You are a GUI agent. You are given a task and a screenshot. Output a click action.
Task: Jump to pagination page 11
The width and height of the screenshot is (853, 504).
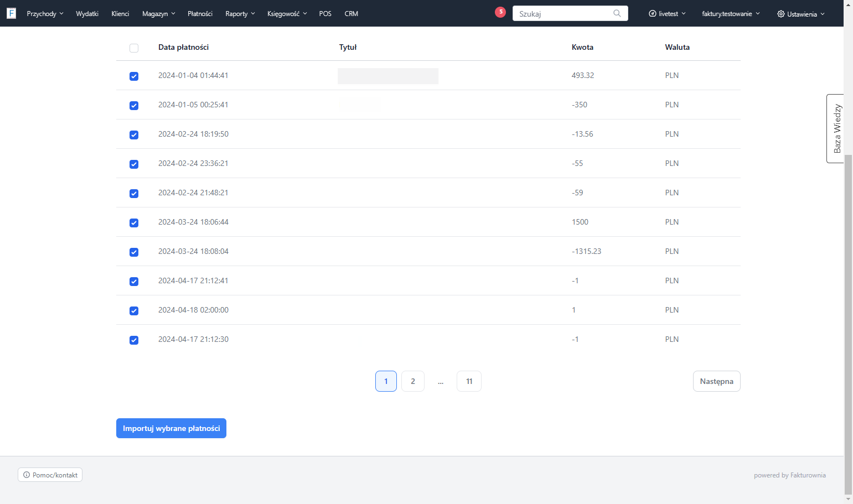[469, 381]
